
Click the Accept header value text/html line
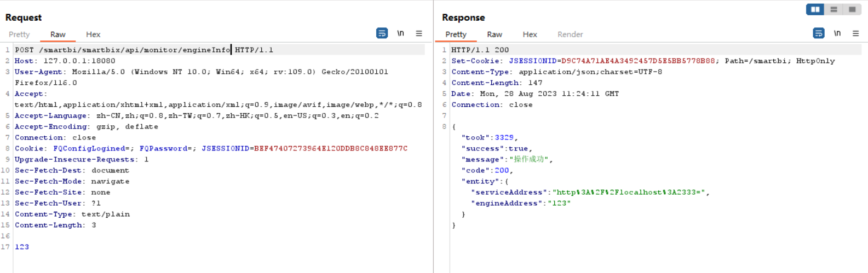click(219, 104)
